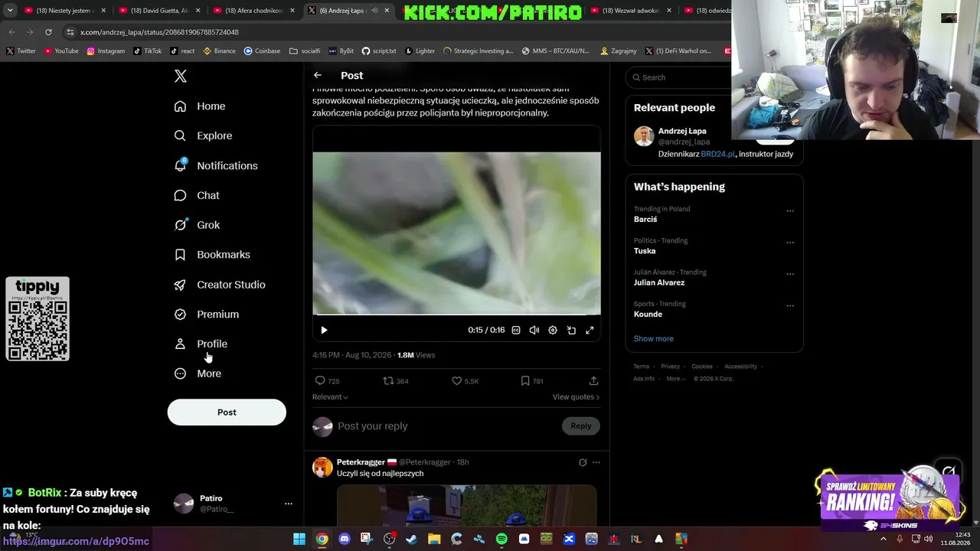Repost this post with 364 reposts
This screenshot has height=551, width=980.
(388, 380)
